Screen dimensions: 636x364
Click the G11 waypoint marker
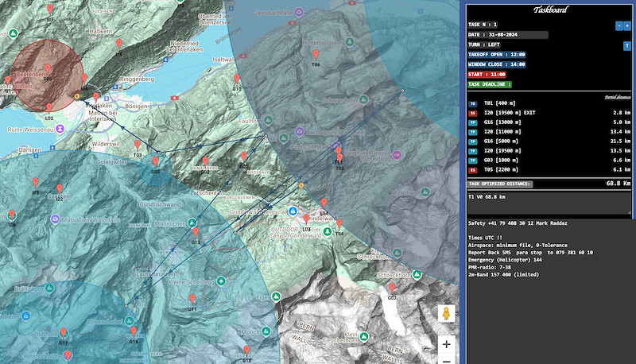pyautogui.click(x=192, y=300)
